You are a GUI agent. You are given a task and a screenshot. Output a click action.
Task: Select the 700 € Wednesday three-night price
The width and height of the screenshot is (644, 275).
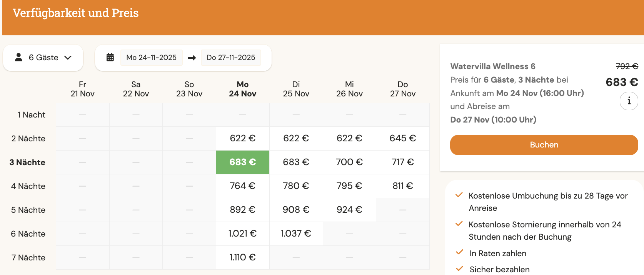tap(349, 162)
